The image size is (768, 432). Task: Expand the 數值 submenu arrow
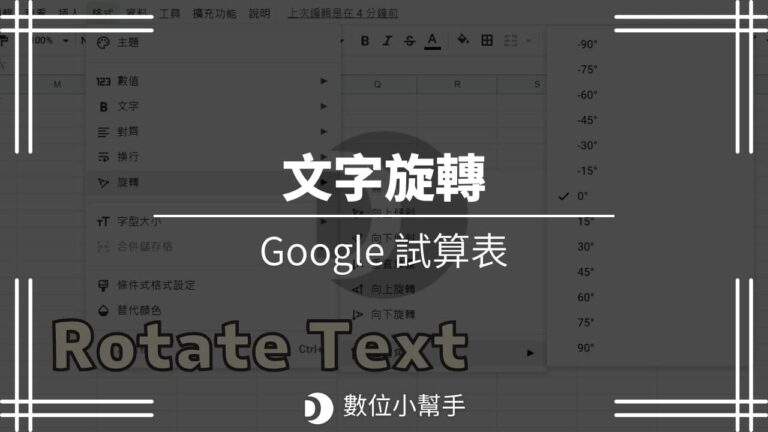coord(324,81)
